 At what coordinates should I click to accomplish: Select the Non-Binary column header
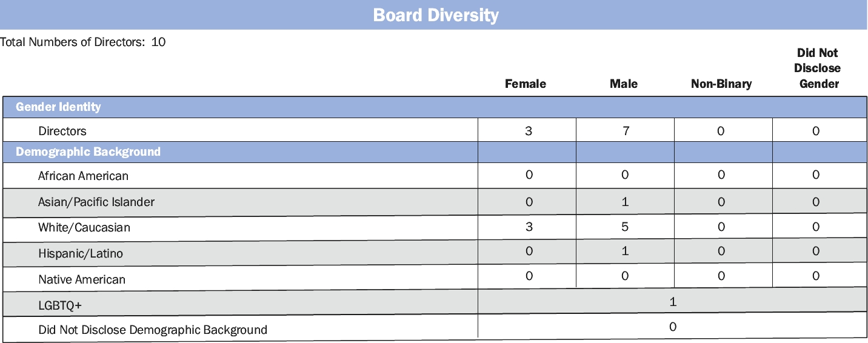click(721, 84)
